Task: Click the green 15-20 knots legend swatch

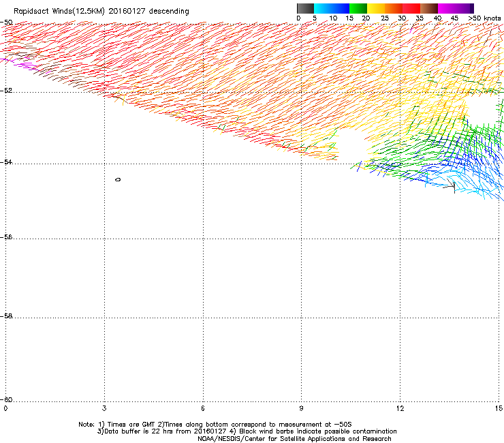Action: pyautogui.click(x=358, y=8)
